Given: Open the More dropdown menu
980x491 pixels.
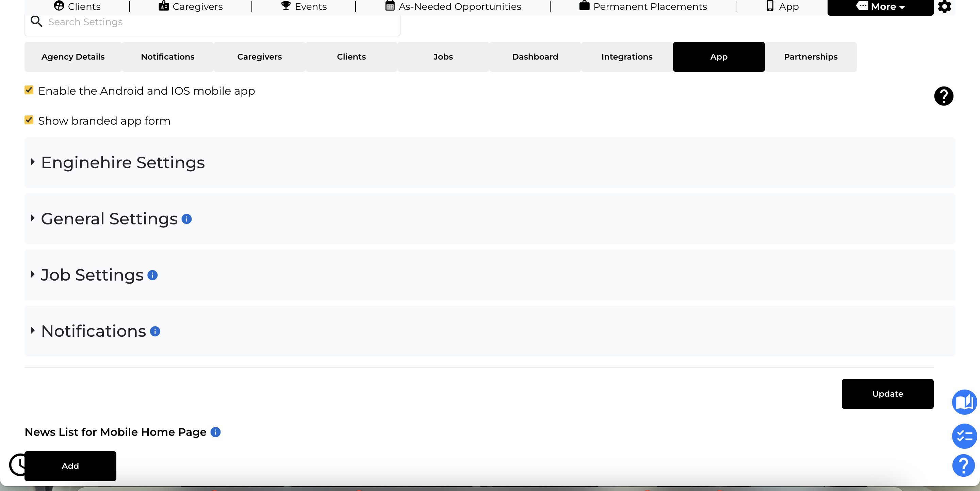Looking at the screenshot, I should pos(880,7).
